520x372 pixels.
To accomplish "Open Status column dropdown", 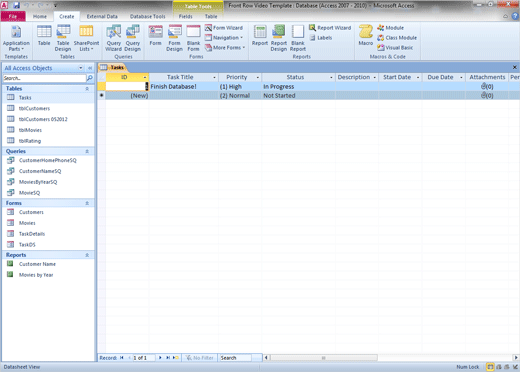I will tap(331, 77).
